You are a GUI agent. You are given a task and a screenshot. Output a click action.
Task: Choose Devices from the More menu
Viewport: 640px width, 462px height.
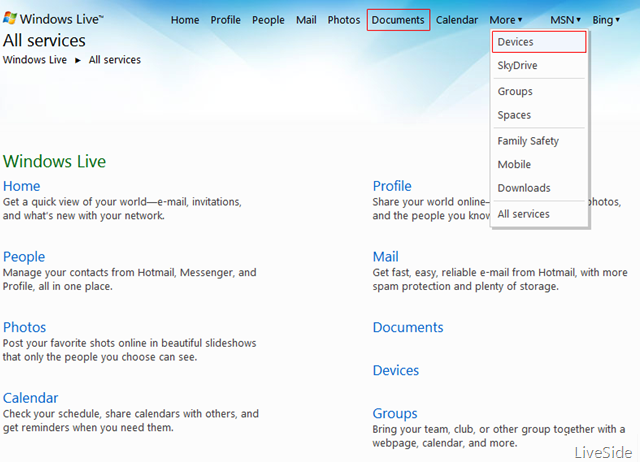(x=539, y=42)
